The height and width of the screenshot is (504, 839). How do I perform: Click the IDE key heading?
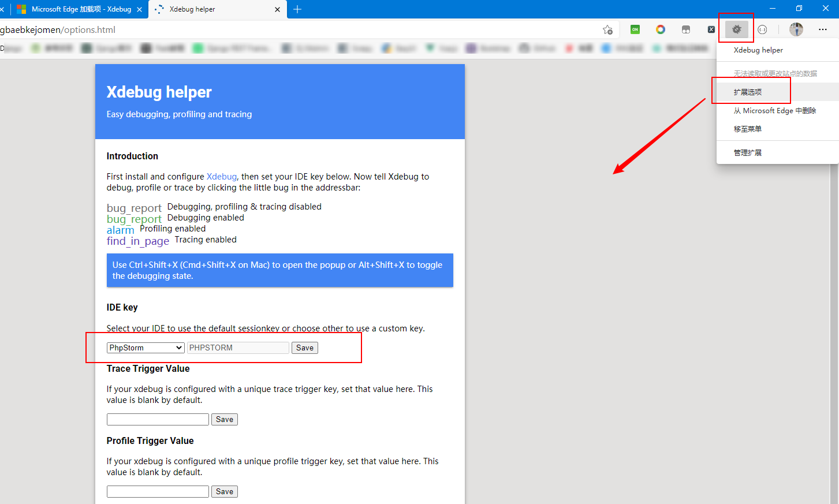(122, 307)
